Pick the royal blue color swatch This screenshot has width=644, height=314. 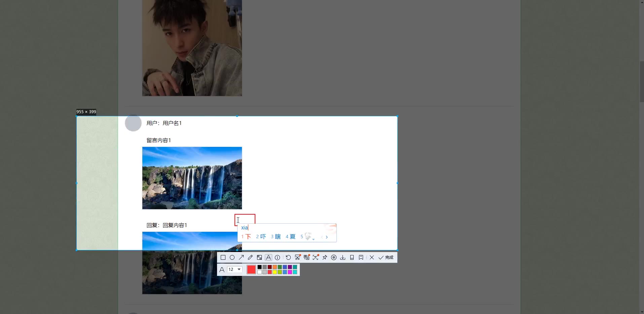click(x=285, y=267)
